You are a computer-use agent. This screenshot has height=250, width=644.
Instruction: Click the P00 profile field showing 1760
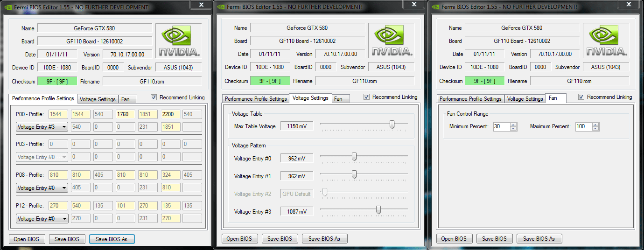click(126, 114)
